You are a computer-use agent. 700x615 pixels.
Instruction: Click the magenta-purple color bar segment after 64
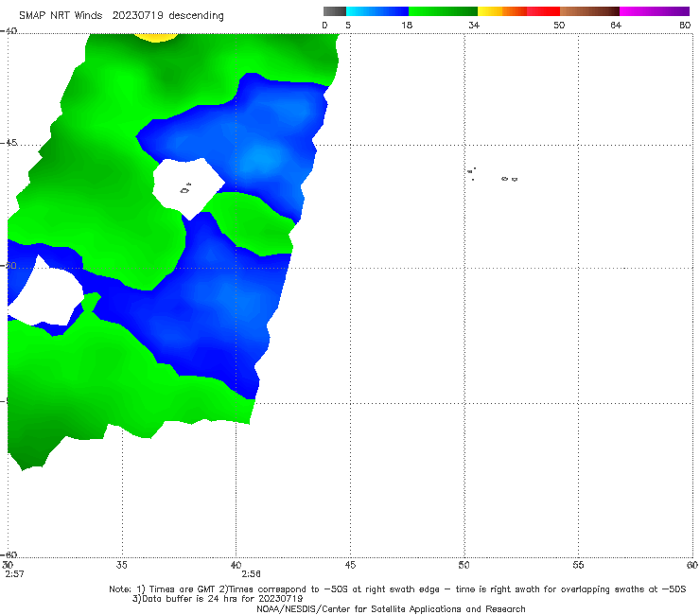[655, 11]
